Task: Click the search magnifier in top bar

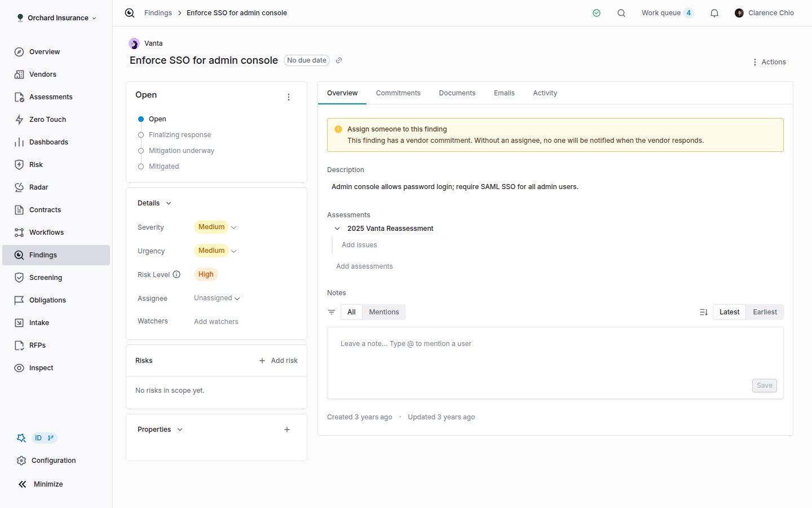Action: pos(621,13)
